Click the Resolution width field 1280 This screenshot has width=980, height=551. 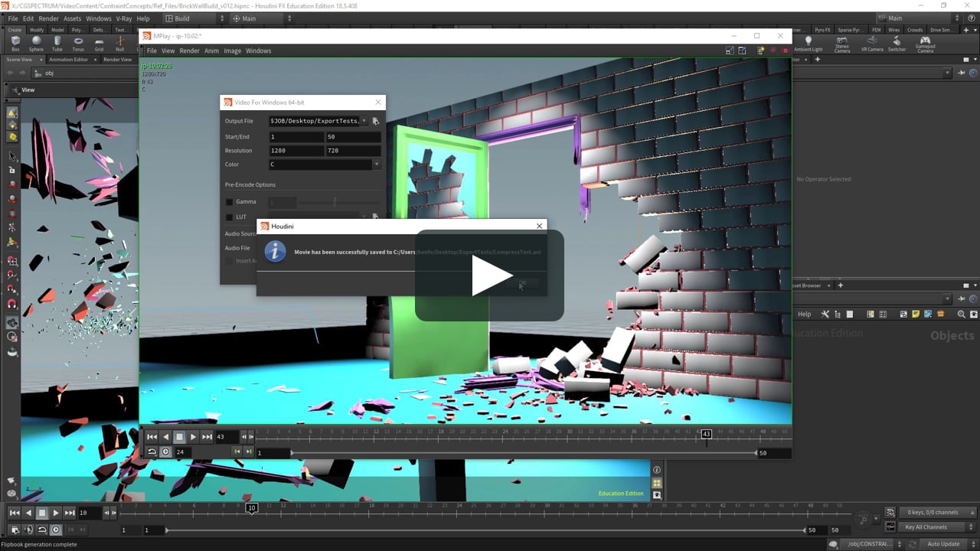click(x=296, y=151)
